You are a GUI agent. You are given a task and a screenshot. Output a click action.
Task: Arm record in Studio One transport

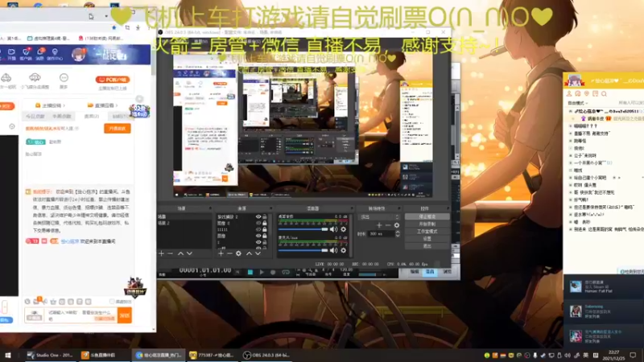(273, 272)
